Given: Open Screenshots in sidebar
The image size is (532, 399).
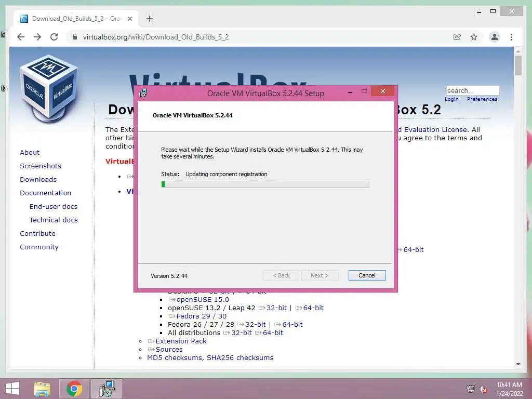Looking at the screenshot, I should (41, 166).
